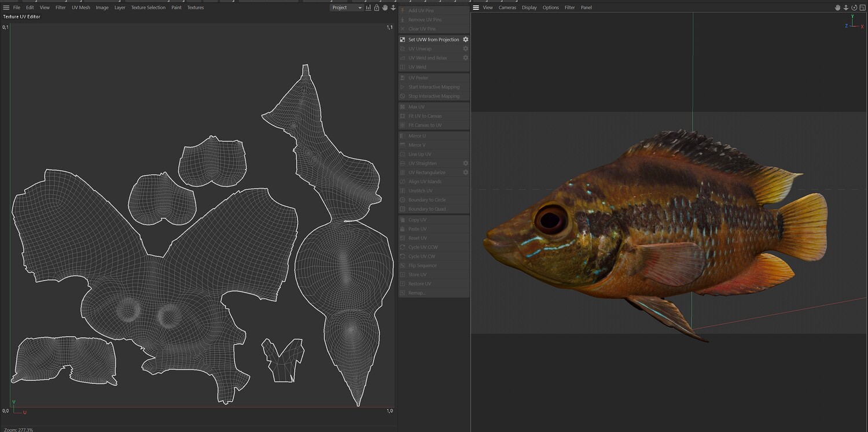Open the Edit menu in the UV editor
This screenshot has height=432, width=868.
tap(30, 8)
